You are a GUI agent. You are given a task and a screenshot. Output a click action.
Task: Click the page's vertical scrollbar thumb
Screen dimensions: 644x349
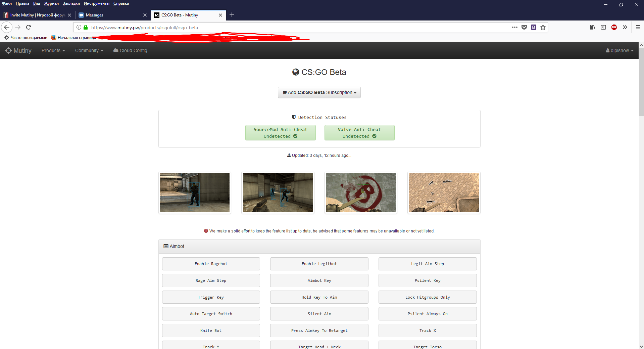coord(641,82)
